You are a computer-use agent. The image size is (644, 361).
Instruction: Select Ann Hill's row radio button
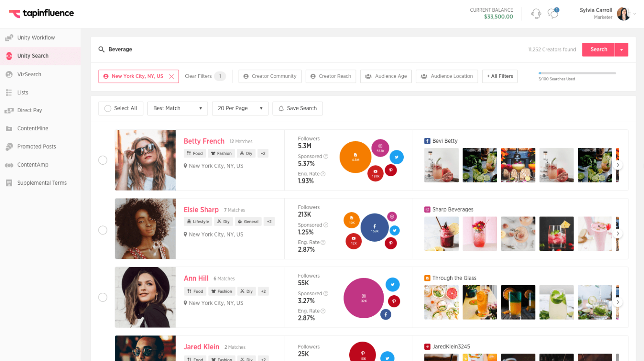103,297
